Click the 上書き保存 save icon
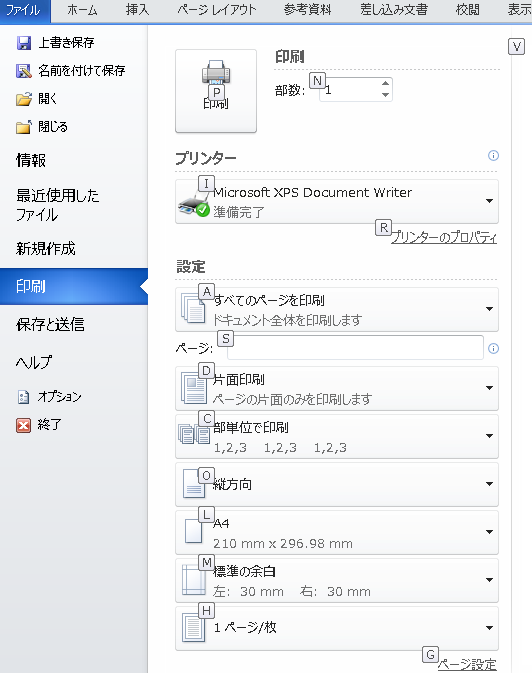This screenshot has width=532, height=673. pos(24,43)
